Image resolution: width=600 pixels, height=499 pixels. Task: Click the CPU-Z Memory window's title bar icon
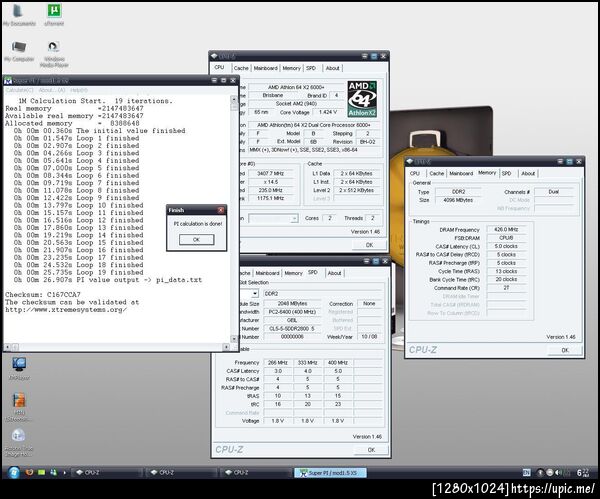[x=410, y=161]
